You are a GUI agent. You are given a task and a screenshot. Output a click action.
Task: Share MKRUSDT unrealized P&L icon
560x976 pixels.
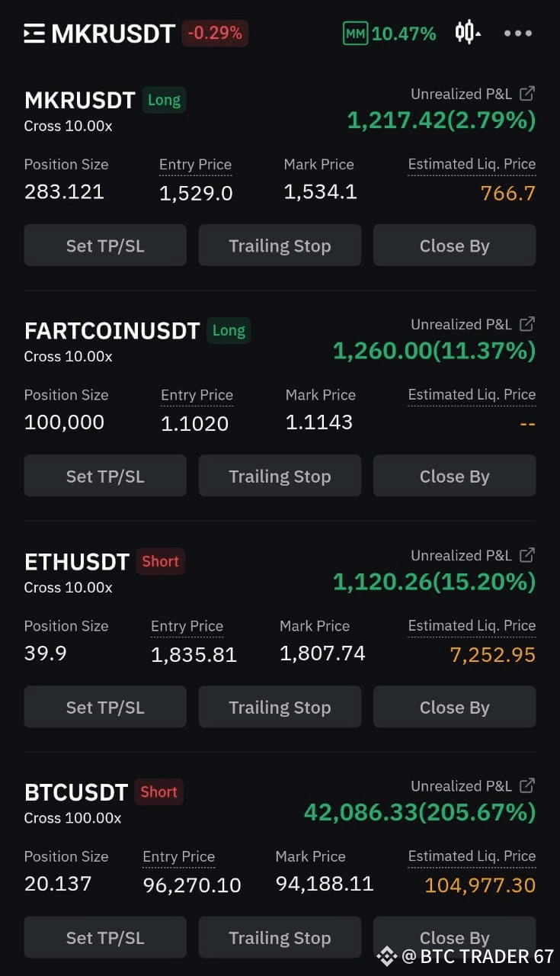pos(526,94)
